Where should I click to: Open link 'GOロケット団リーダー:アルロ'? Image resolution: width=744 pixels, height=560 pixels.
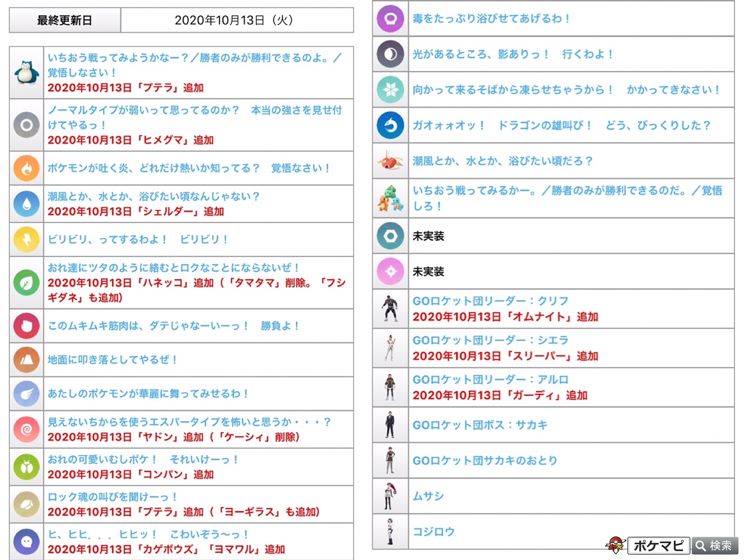(x=491, y=380)
